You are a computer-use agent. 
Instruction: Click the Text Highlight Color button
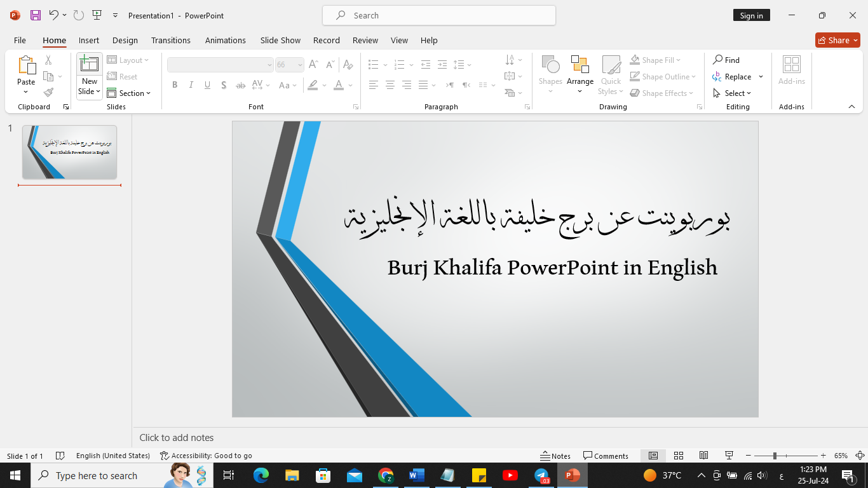(x=312, y=85)
